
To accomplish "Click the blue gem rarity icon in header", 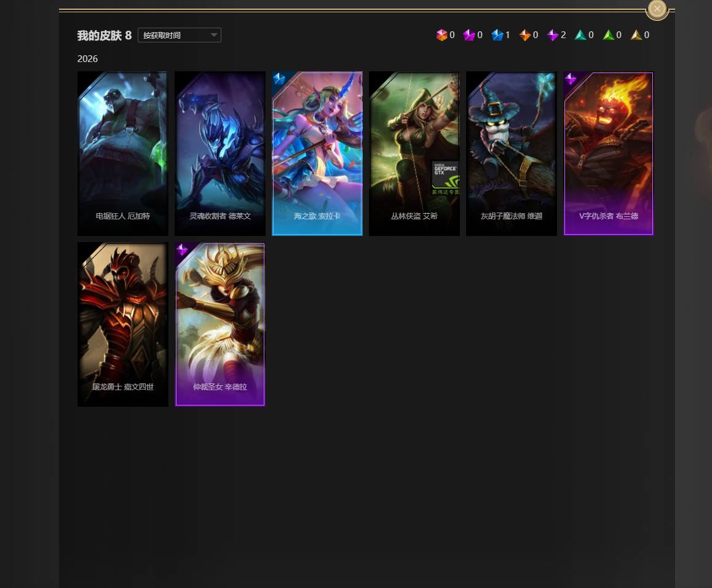I will click(497, 35).
